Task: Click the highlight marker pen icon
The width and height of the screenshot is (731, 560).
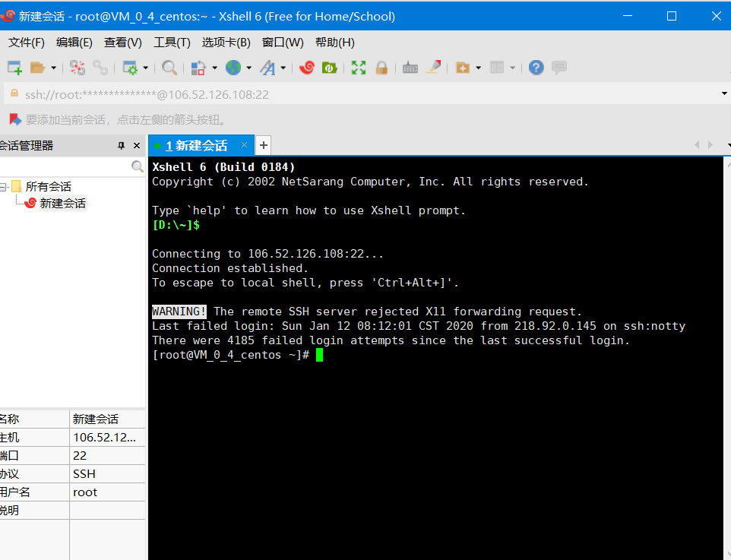Action: coord(434,68)
